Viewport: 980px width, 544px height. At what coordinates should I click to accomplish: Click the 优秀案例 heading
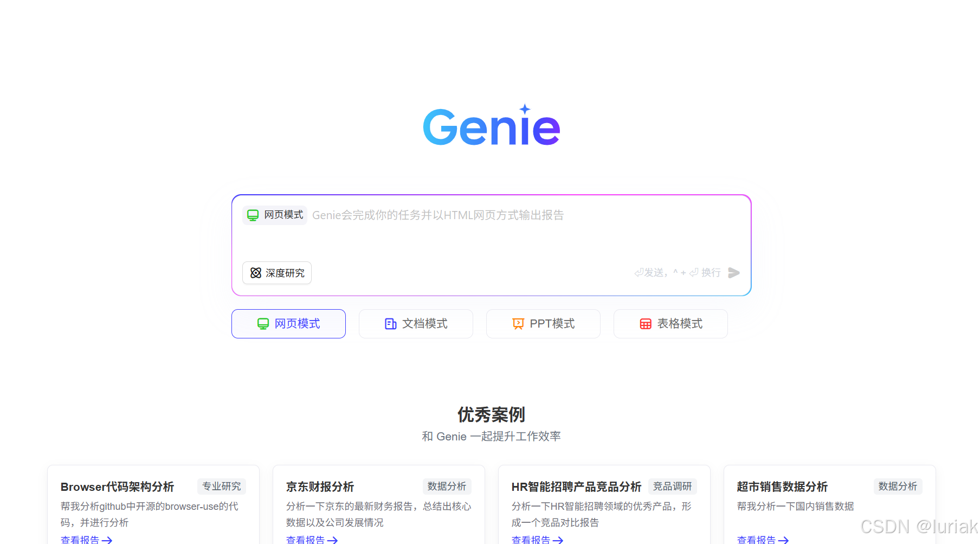(x=491, y=415)
